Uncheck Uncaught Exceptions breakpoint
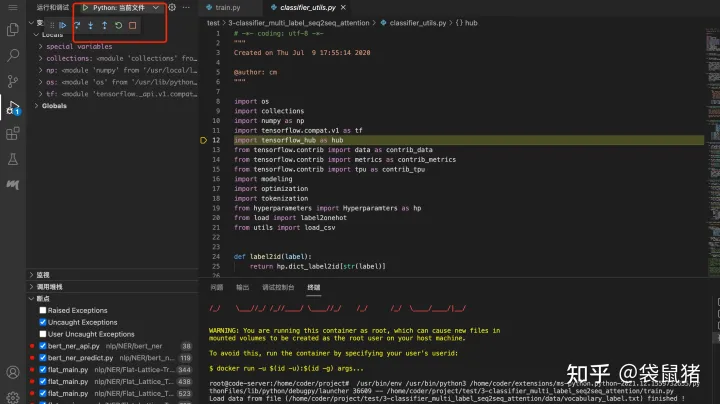The image size is (720, 404). [x=41, y=323]
